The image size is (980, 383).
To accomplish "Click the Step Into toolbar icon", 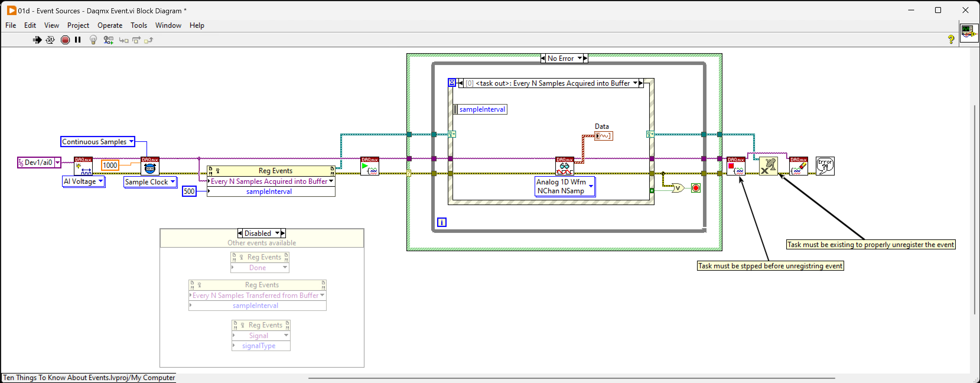I will [x=124, y=40].
